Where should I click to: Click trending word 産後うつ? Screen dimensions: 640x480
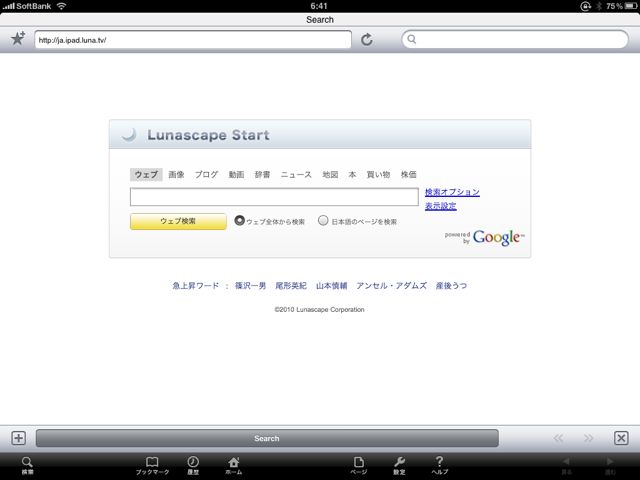[x=451, y=286]
